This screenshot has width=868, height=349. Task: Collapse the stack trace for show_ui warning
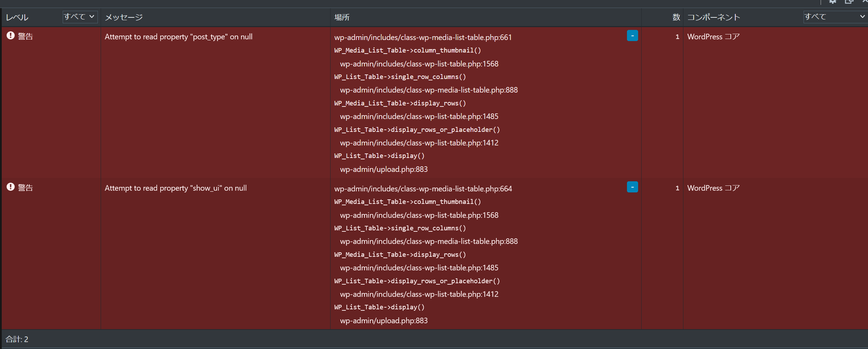tap(632, 187)
